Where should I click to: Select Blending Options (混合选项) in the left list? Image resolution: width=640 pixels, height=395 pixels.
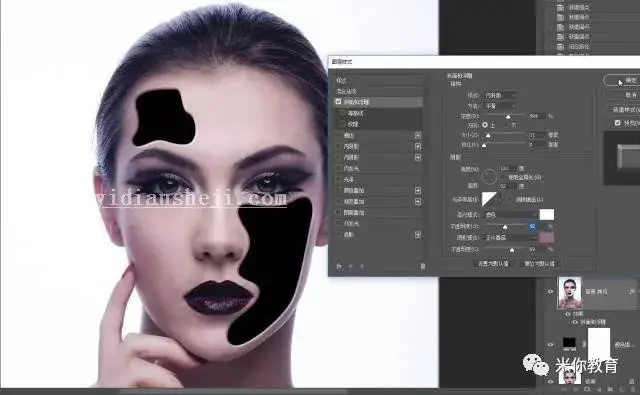pos(378,91)
